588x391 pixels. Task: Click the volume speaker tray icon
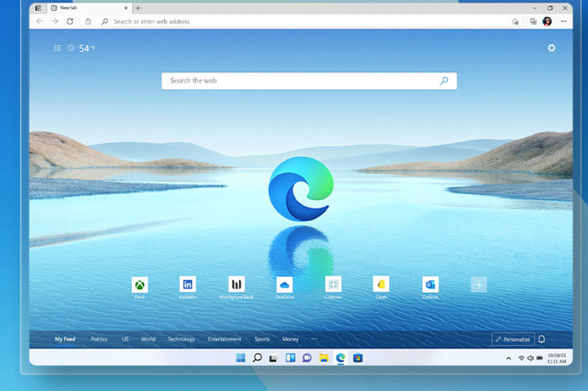point(530,358)
